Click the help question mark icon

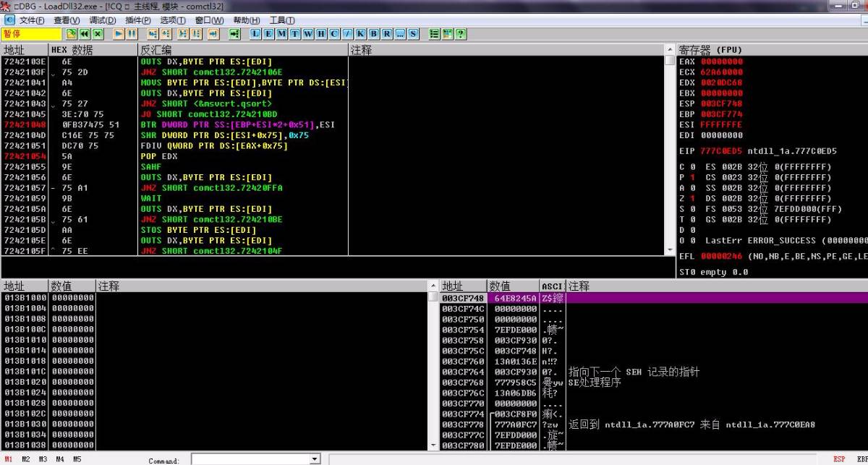(460, 33)
